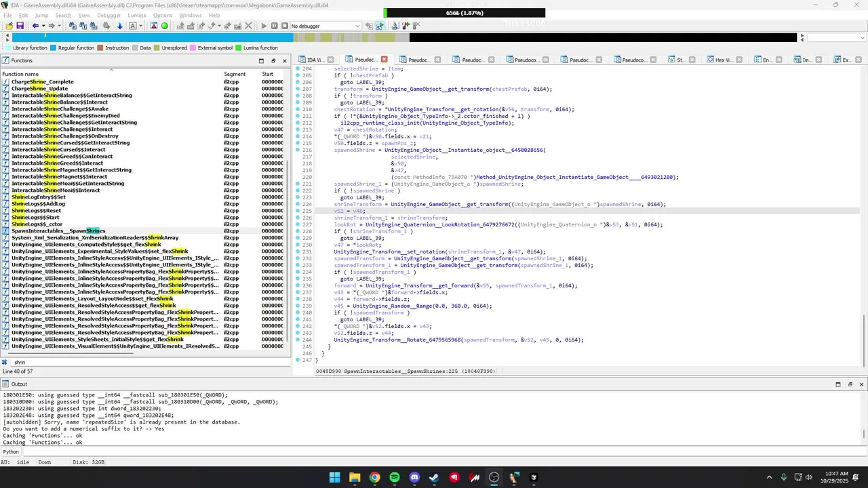Open Steam from the taskbar
Image resolution: width=868 pixels, height=488 pixels.
click(434, 477)
